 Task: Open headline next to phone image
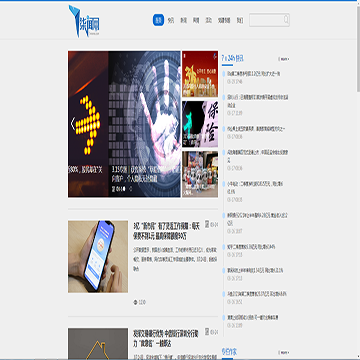tap(165, 230)
